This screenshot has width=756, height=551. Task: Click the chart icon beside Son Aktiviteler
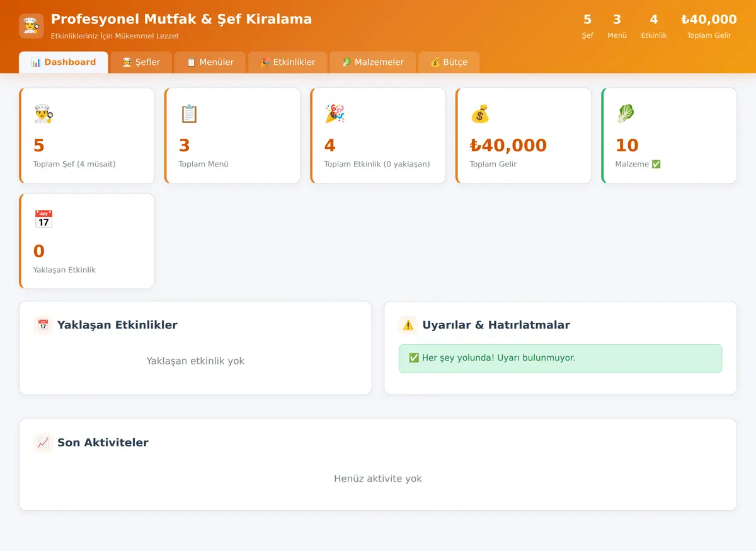[43, 443]
